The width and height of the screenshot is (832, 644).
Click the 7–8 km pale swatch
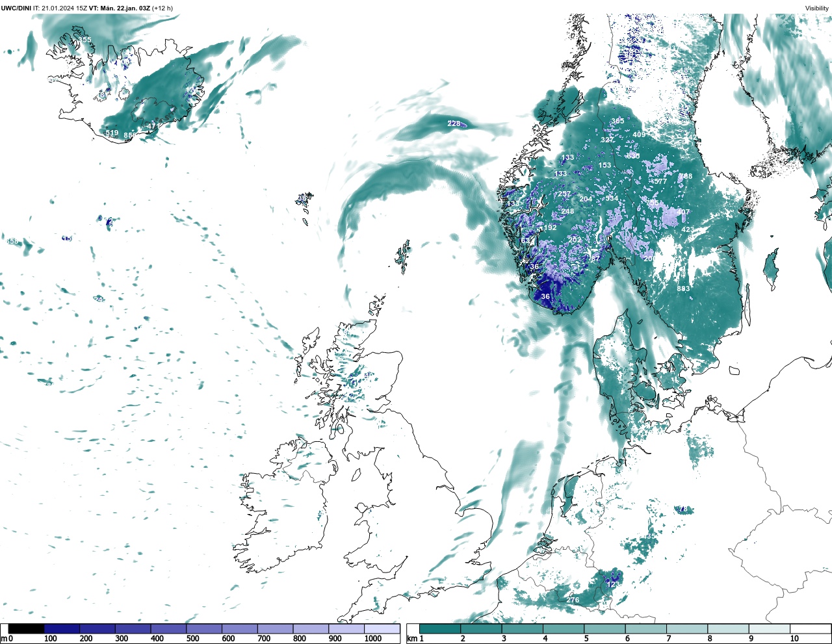686,629
